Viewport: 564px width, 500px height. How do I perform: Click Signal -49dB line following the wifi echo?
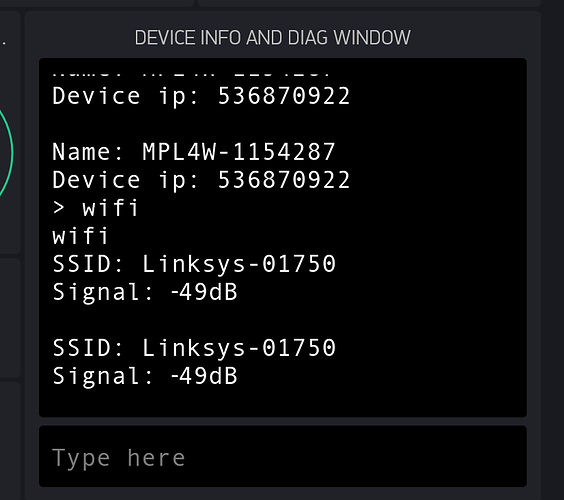pos(145,292)
